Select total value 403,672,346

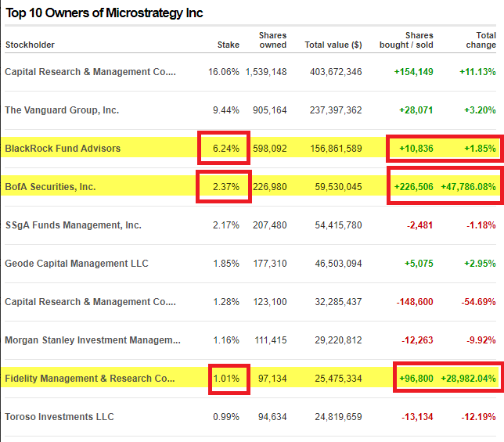coord(336,72)
